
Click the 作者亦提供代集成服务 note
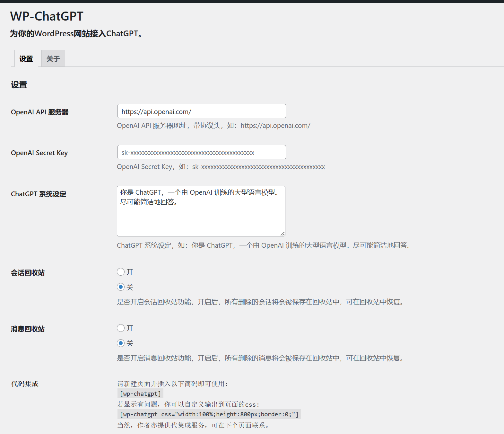coord(194,425)
